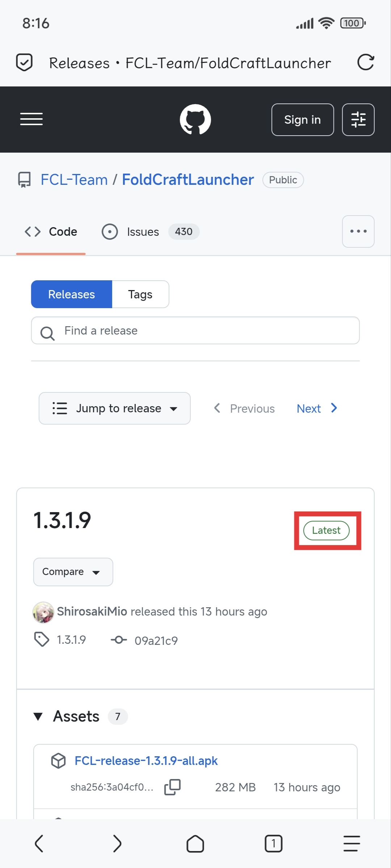This screenshot has width=391, height=868.
Task: Tap the 8:16 clock in status bar
Action: tap(36, 23)
